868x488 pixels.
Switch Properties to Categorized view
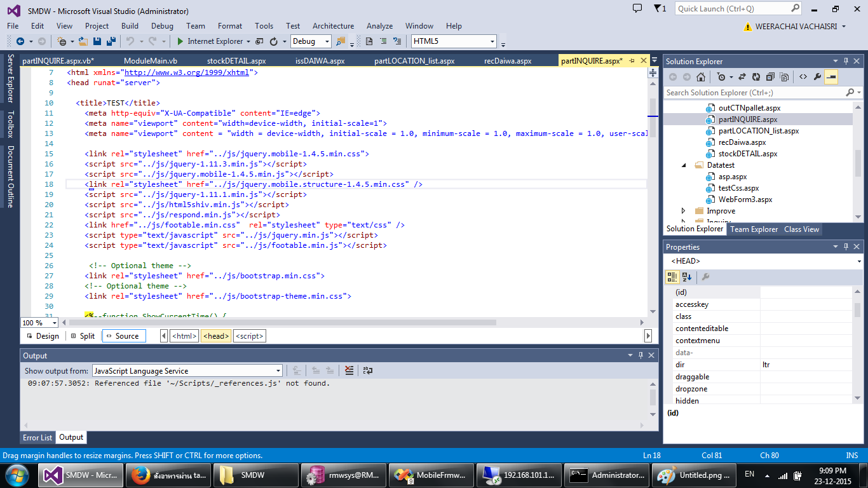click(x=672, y=277)
